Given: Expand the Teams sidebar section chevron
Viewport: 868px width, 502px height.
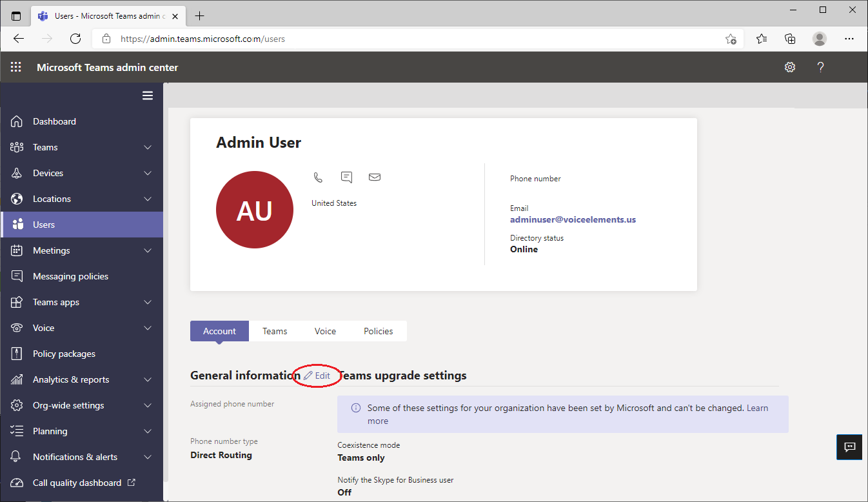Looking at the screenshot, I should click(148, 147).
